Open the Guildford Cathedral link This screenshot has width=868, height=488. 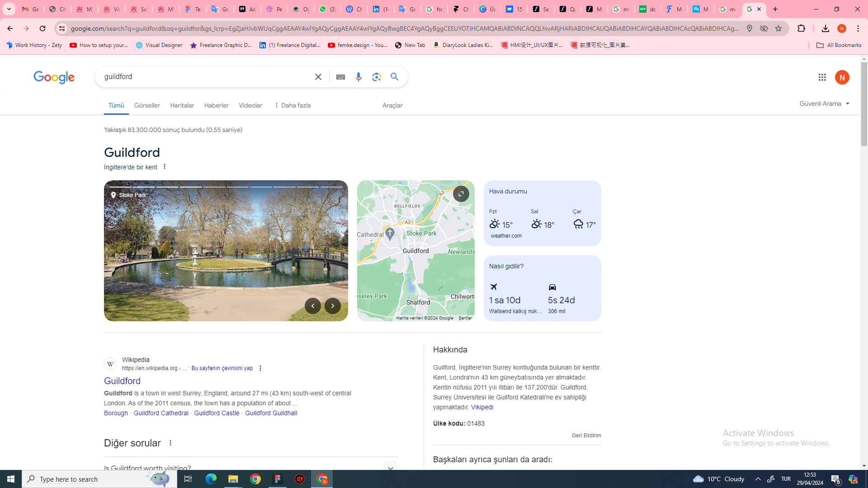161,413
